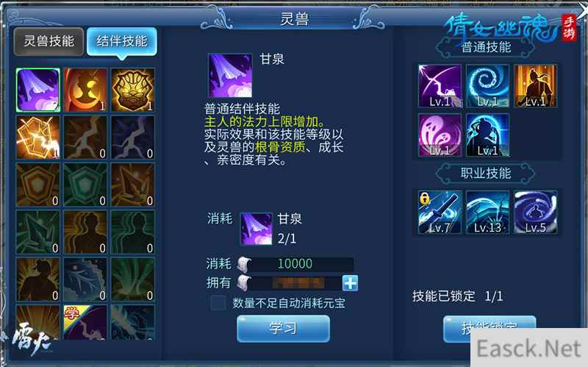Click the 学习 button
The width and height of the screenshot is (588, 367).
tap(283, 329)
